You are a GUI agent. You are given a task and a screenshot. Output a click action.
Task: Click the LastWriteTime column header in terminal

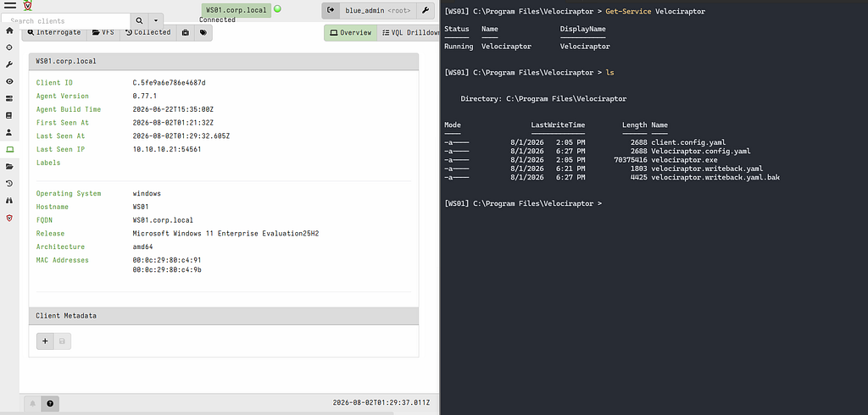click(x=558, y=125)
